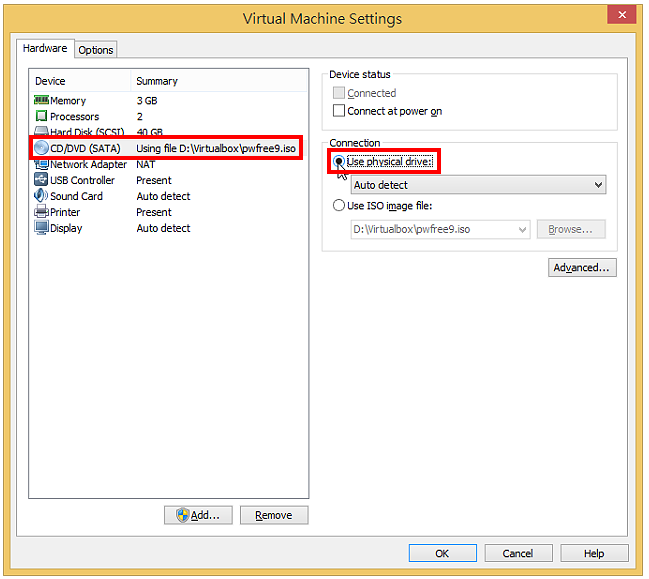Click the Add... hardware button
This screenshot has width=649, height=579.
[199, 517]
